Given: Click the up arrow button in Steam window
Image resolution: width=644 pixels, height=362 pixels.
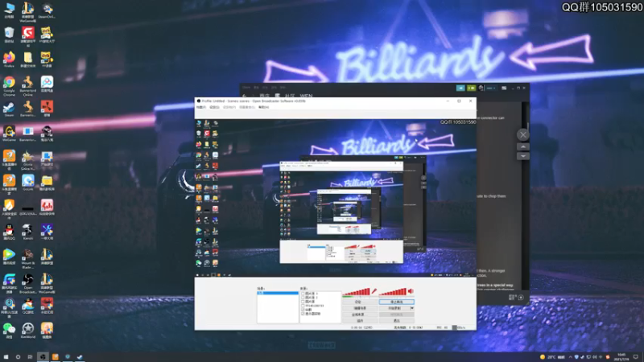Looking at the screenshot, I should coord(522,146).
